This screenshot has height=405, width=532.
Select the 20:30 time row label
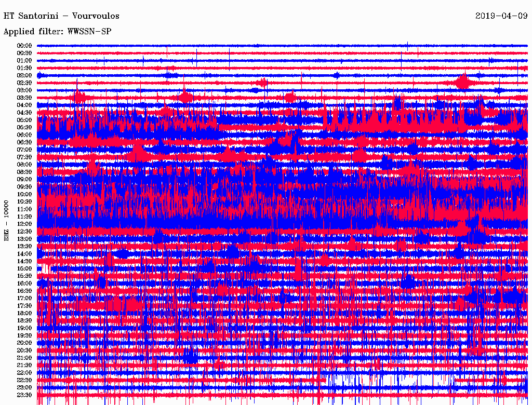(x=24, y=350)
